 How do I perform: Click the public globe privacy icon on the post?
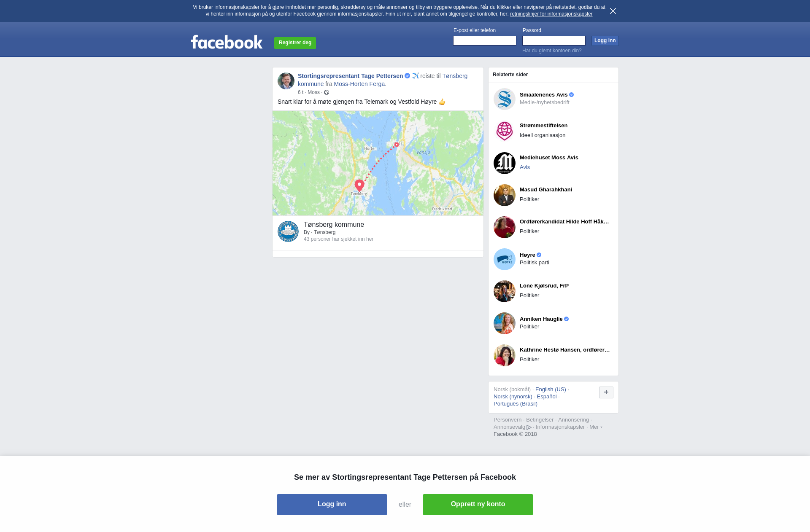click(327, 92)
